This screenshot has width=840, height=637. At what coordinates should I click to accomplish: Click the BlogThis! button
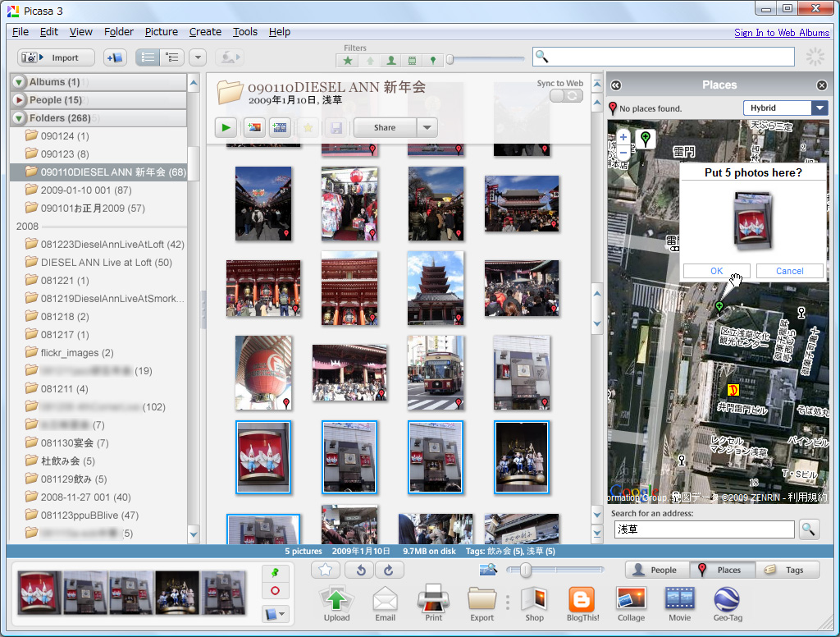click(x=583, y=603)
